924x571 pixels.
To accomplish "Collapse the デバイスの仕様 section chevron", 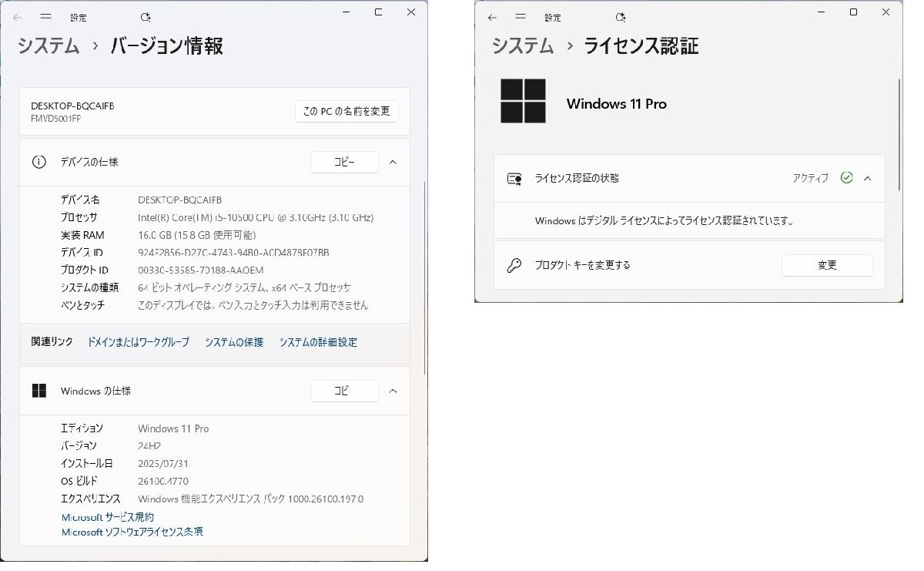I will pyautogui.click(x=393, y=162).
